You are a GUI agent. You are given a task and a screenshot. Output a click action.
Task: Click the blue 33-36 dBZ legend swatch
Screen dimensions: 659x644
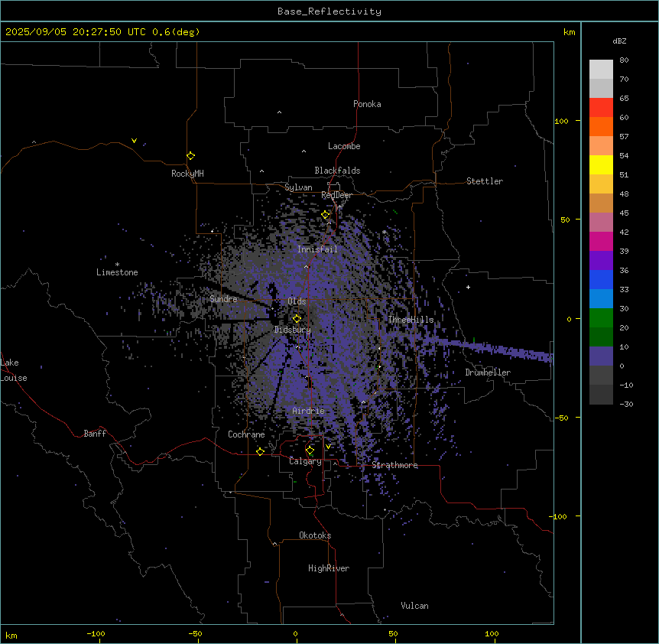[x=601, y=280]
